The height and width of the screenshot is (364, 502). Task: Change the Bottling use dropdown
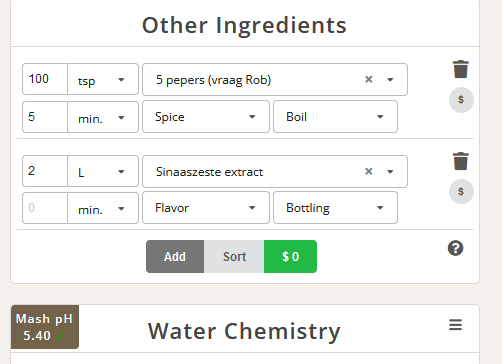(335, 208)
